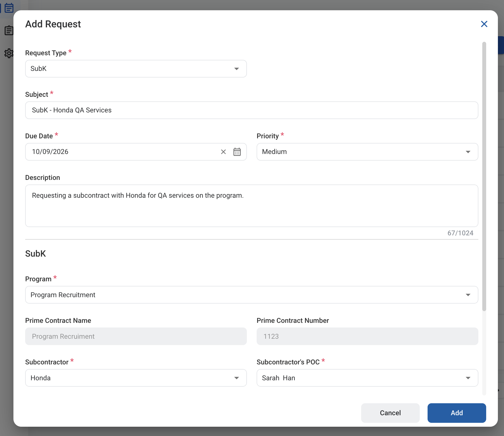Cancel the request form
This screenshot has width=504, height=436.
pyautogui.click(x=390, y=413)
